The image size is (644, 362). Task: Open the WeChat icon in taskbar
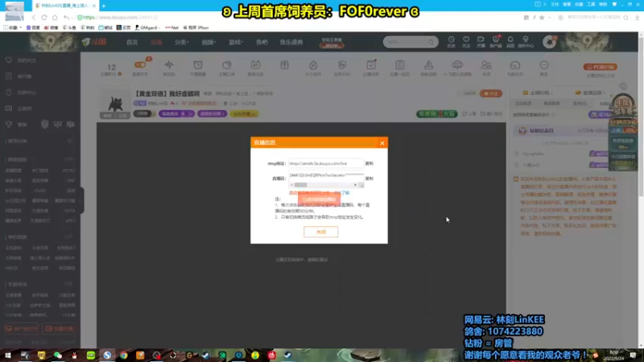tap(58, 356)
